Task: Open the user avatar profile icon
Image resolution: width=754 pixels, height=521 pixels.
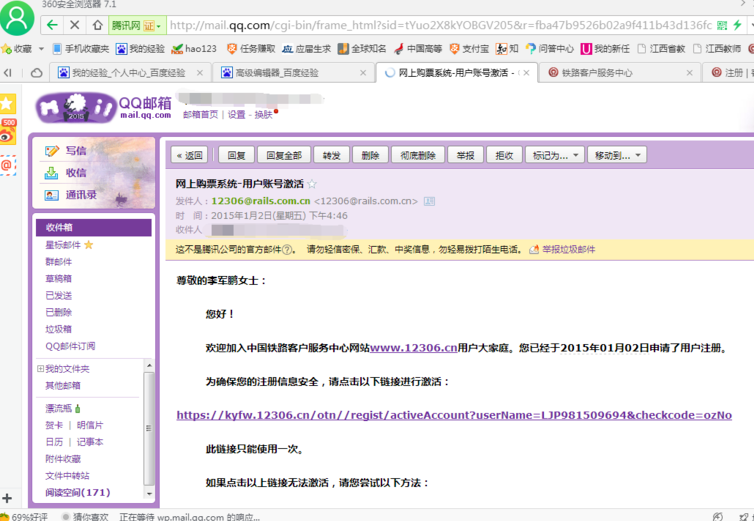Action: point(17,17)
